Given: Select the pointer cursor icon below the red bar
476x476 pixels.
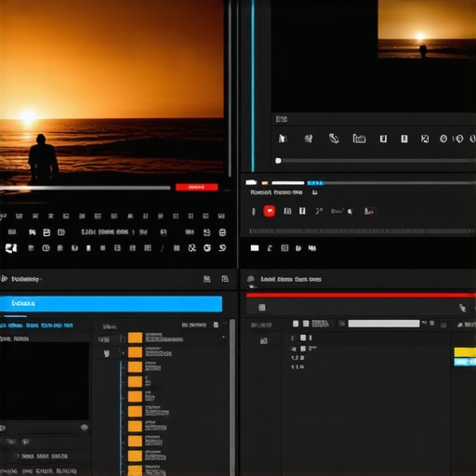Looking at the screenshot, I should click(462, 308).
